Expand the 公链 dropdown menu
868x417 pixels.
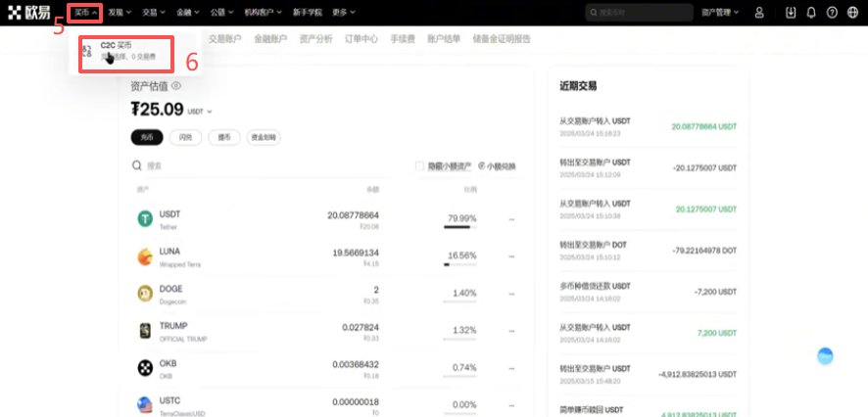[x=222, y=12]
